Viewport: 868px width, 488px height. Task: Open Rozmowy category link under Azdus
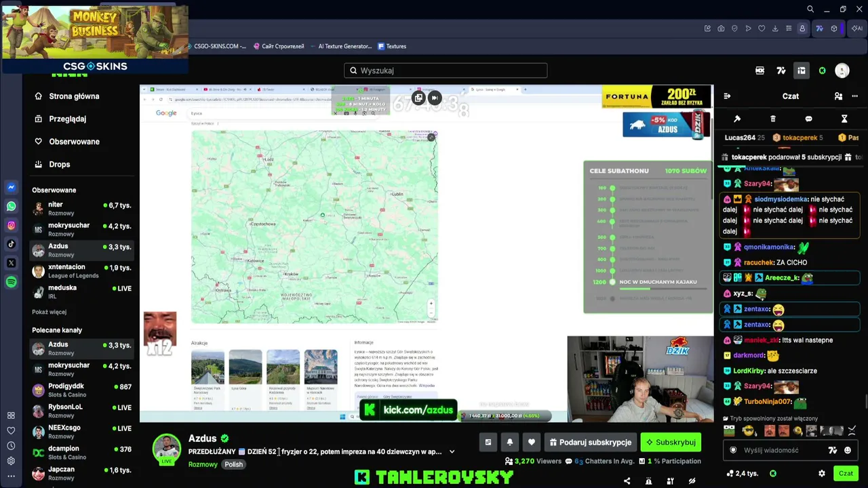203,464
